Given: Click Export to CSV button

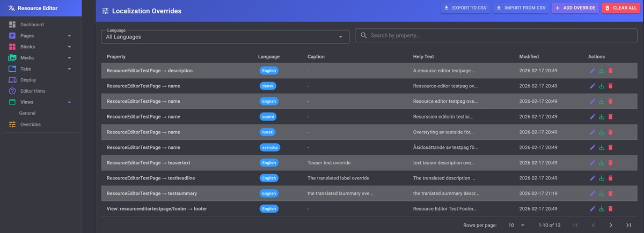Looking at the screenshot, I should 465,8.
